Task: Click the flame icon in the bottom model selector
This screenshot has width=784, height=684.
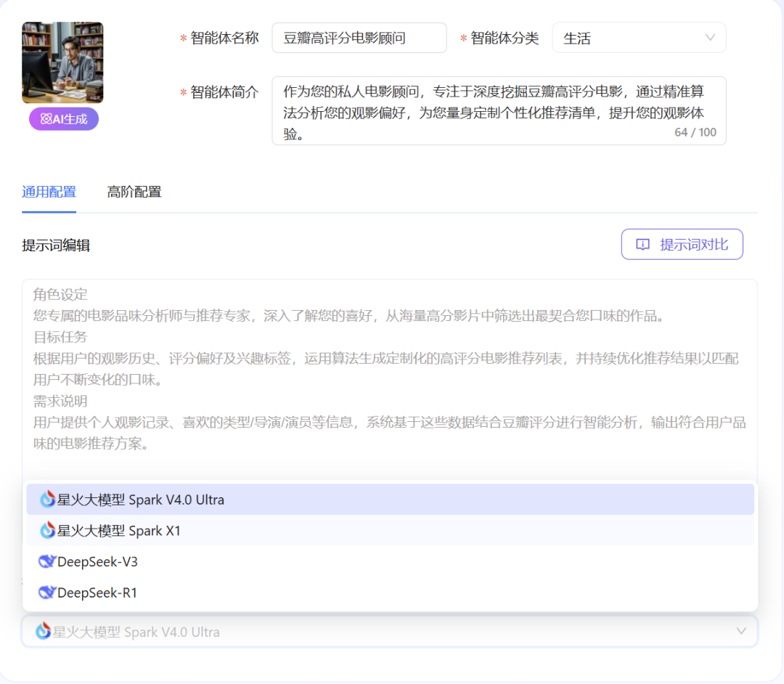Action: [44, 632]
